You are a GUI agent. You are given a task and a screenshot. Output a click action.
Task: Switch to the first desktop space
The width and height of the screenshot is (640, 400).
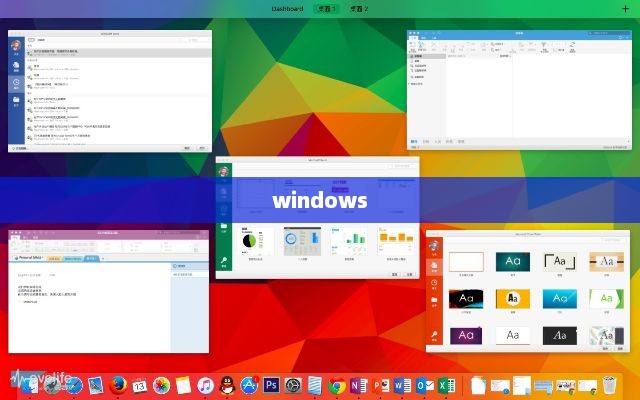(327, 9)
